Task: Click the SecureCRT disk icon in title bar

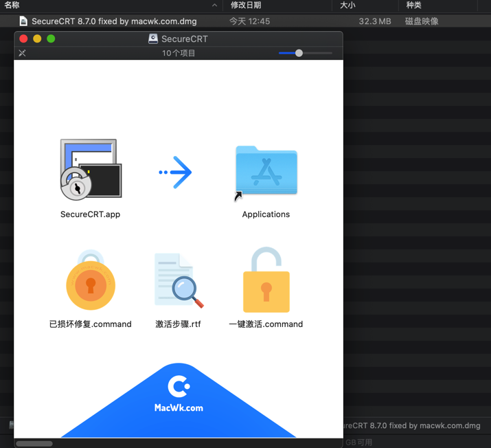Action: click(x=153, y=39)
